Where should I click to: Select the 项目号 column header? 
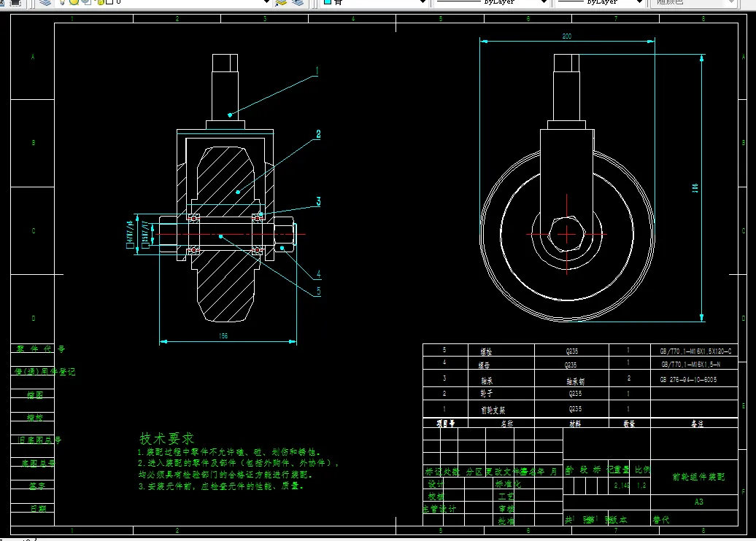445,423
